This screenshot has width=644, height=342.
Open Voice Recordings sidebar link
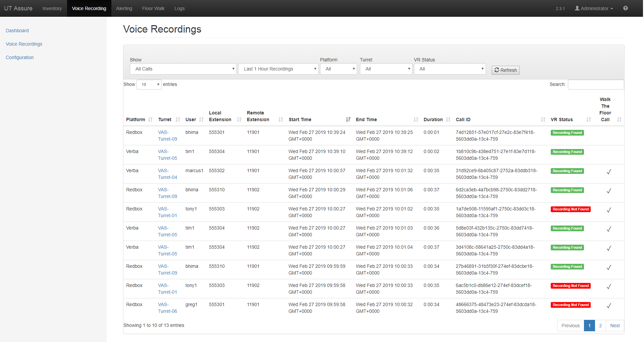pos(24,44)
